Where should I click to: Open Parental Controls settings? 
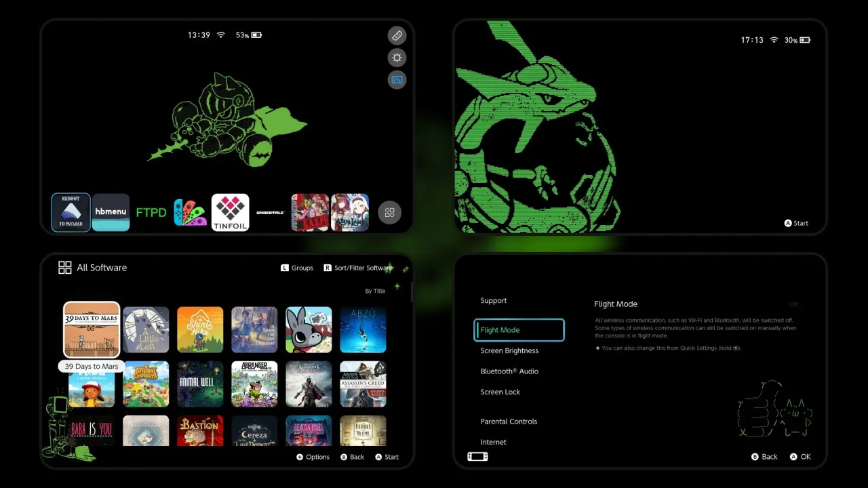[x=509, y=422]
